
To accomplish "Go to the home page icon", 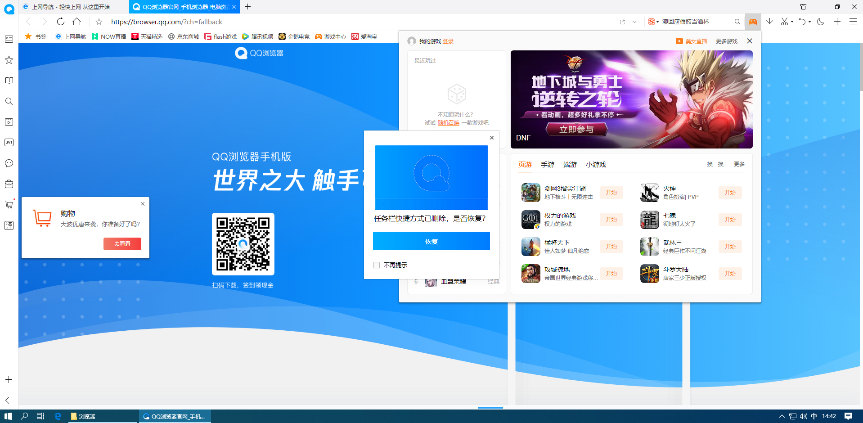I will 77,21.
